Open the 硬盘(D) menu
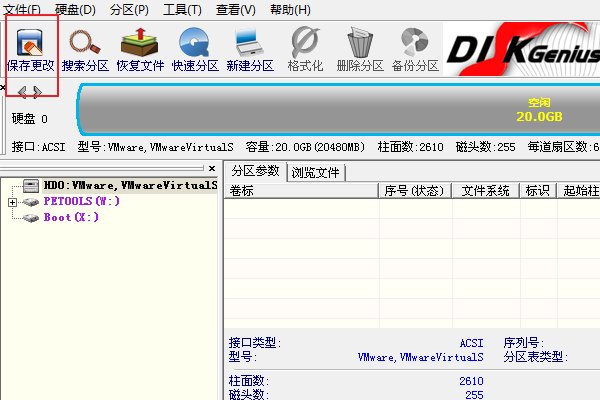Viewport: 600px width, 400px height. [x=75, y=9]
